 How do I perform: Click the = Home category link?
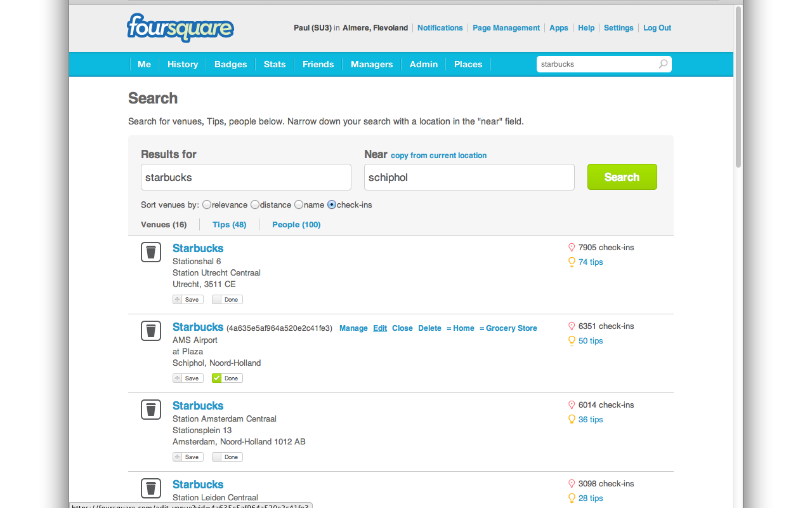click(461, 328)
